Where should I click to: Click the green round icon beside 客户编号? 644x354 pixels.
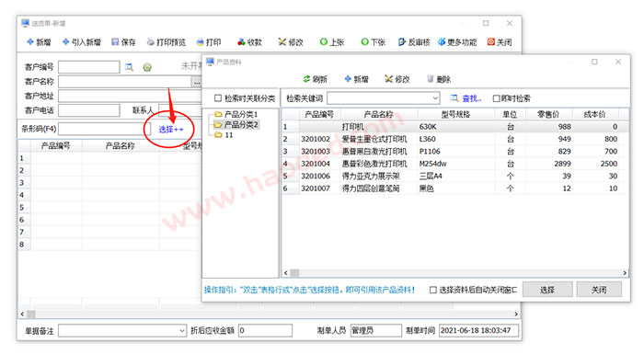[147, 67]
